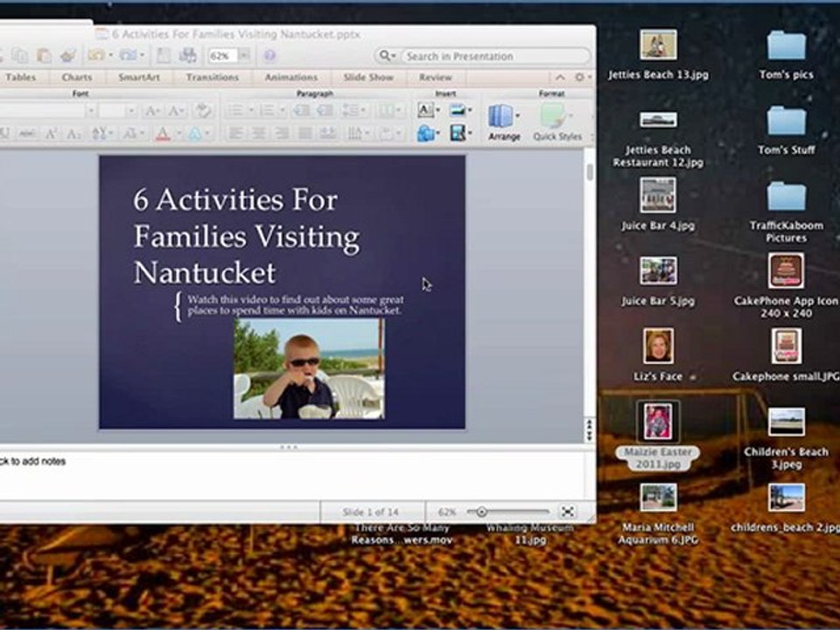
Task: Click the Format Painter icon
Action: (68, 55)
